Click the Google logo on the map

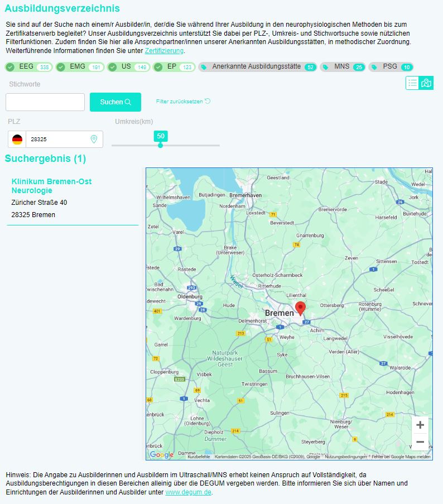point(162,454)
